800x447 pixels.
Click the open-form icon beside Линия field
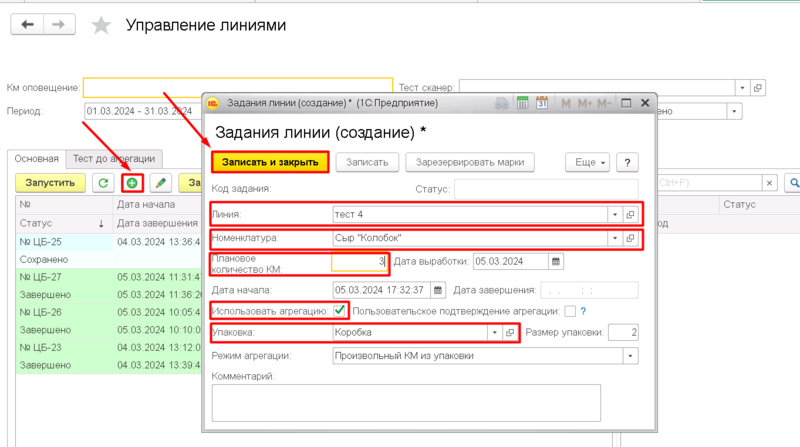630,215
